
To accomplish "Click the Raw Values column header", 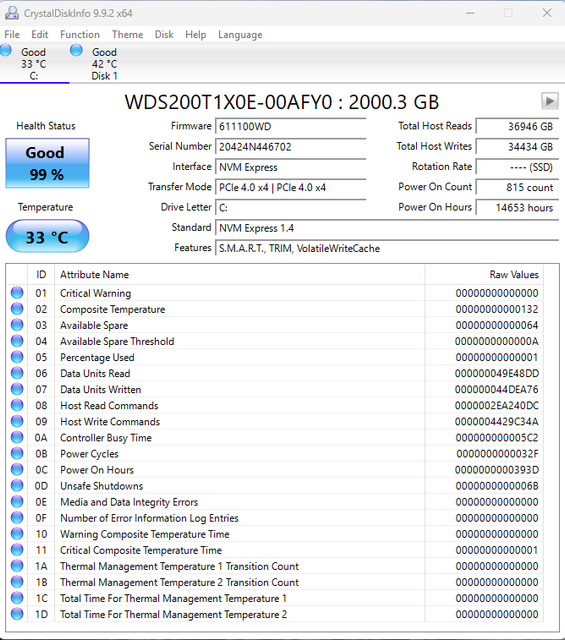I will point(484,275).
